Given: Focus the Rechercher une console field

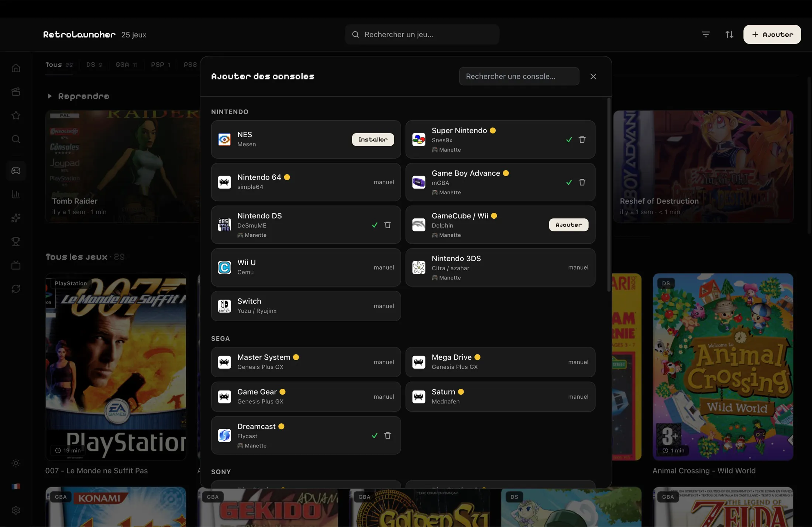Looking at the screenshot, I should click(519, 76).
